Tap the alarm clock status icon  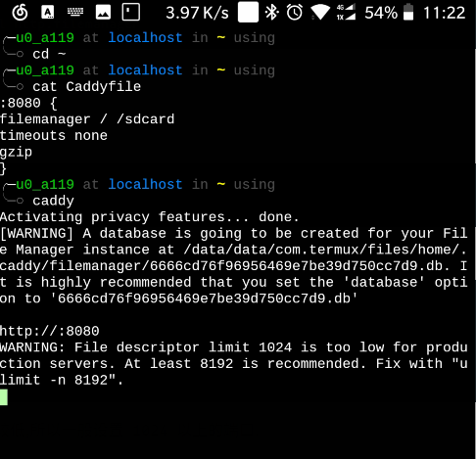[x=295, y=13]
